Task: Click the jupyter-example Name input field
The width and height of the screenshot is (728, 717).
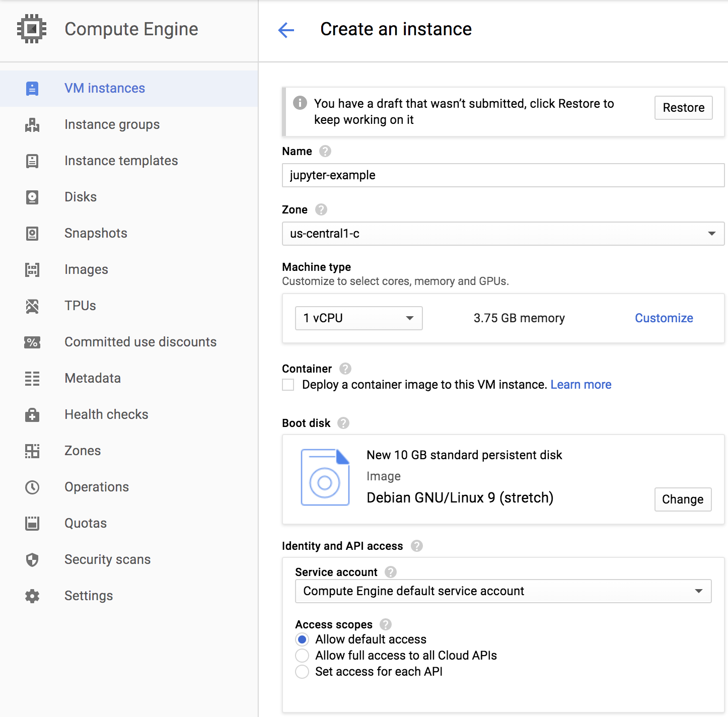Action: 502,175
